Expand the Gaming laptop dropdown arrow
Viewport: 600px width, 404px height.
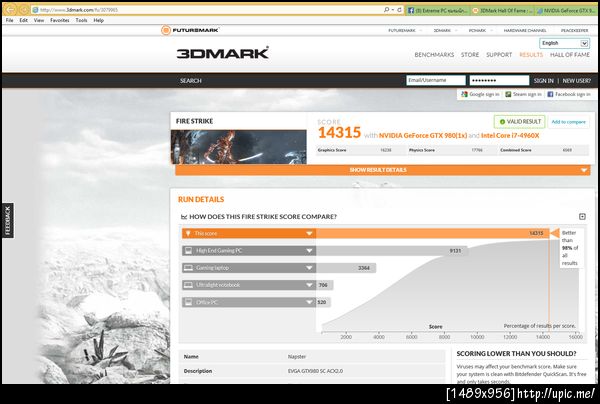(309, 268)
